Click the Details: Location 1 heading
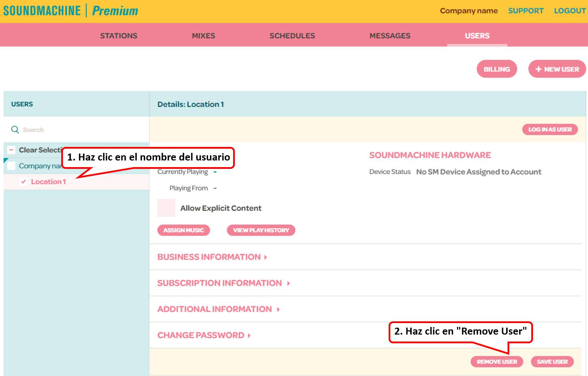The width and height of the screenshot is (588, 376). point(191,104)
